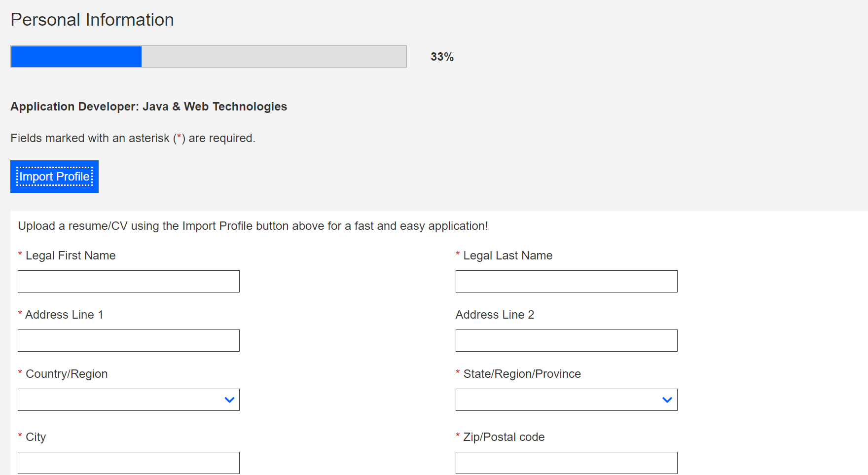Click the Country/Region field label
The width and height of the screenshot is (868, 475).
pyautogui.click(x=67, y=374)
